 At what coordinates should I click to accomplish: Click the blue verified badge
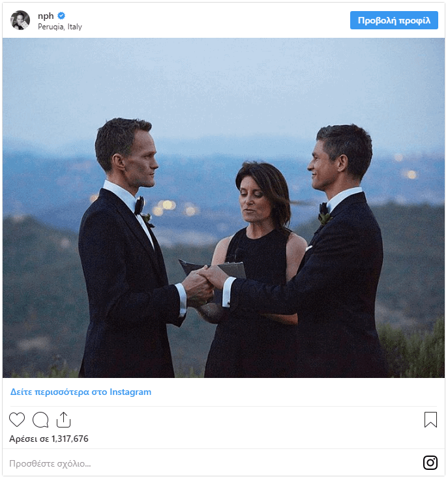pos(61,16)
